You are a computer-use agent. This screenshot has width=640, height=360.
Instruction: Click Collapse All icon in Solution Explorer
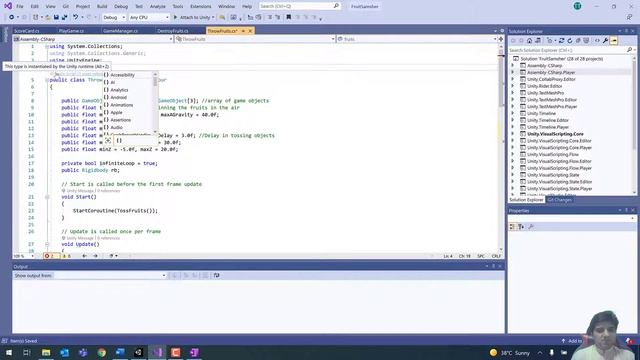tap(578, 40)
